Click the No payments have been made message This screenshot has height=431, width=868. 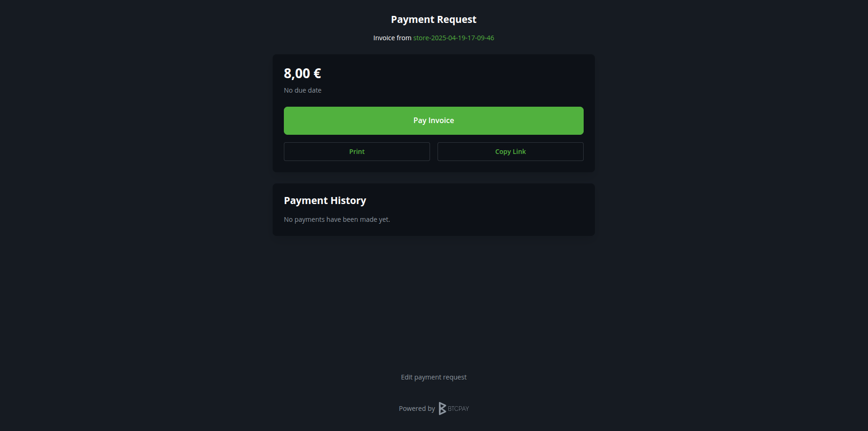point(337,219)
